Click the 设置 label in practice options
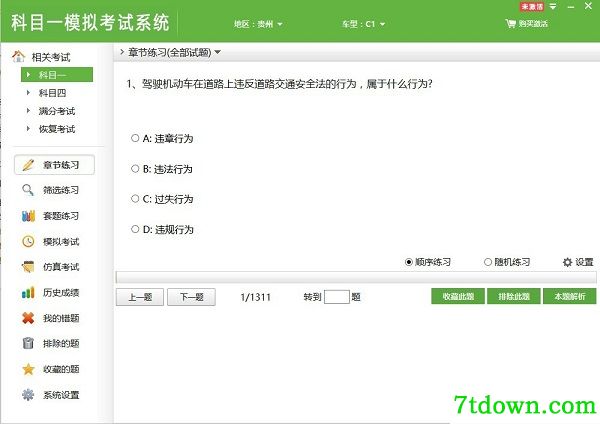 tap(584, 262)
